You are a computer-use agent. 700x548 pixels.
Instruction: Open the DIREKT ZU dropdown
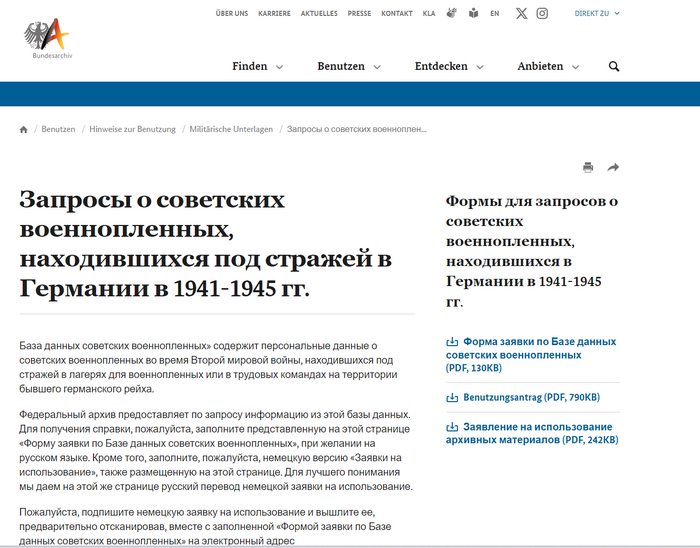(x=597, y=13)
